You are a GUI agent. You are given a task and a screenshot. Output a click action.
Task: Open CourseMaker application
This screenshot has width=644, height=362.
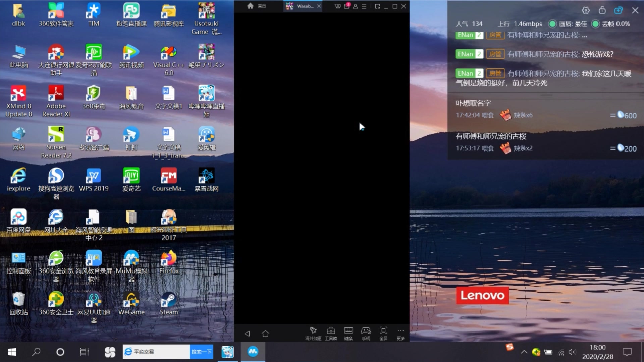point(168,179)
